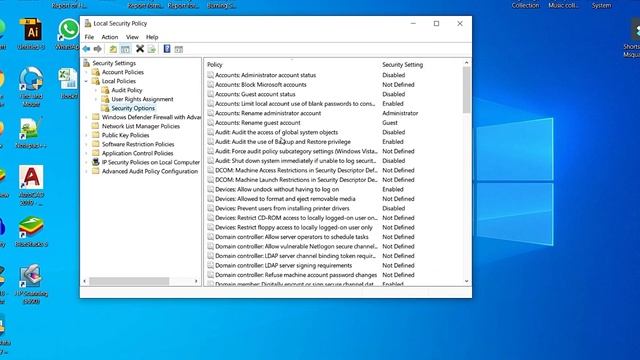
Task: Click the Export List toolbar icon
Action: coord(152,49)
